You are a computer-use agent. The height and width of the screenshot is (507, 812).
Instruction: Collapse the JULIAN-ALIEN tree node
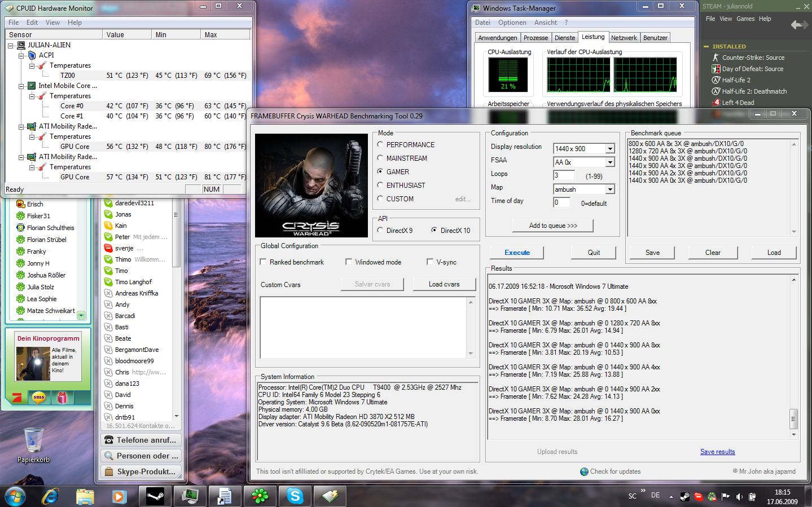(11, 45)
